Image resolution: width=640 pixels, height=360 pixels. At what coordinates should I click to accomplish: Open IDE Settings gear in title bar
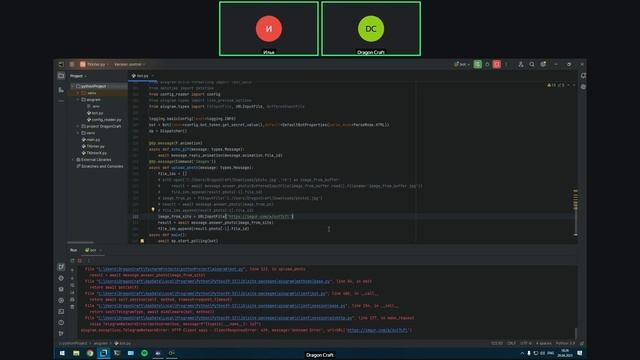[x=543, y=64]
